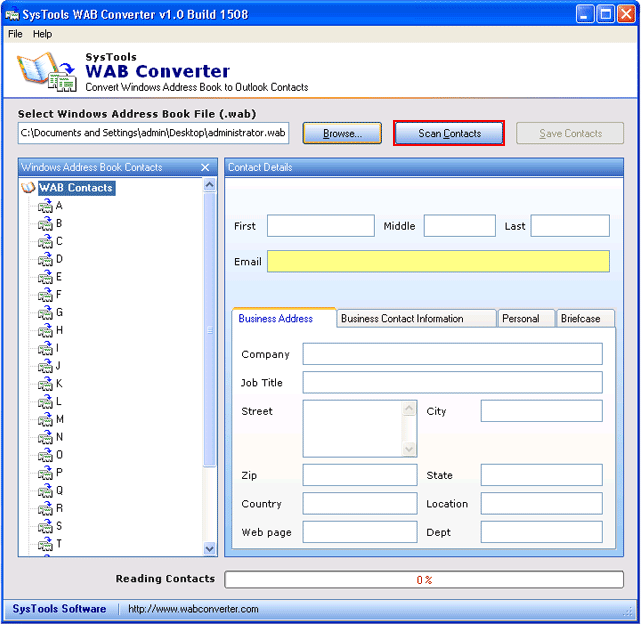Click contact group icon beside letter D
The image size is (641, 624).
point(45,259)
